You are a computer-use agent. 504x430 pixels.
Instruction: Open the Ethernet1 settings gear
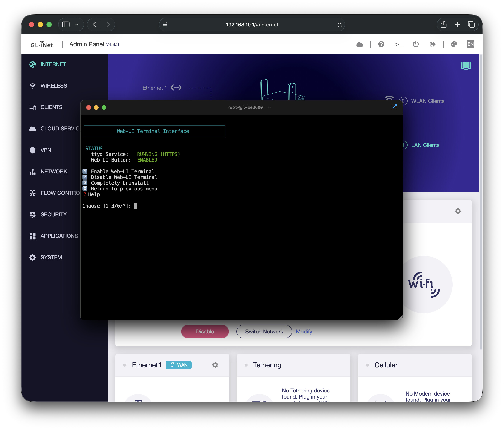click(215, 365)
